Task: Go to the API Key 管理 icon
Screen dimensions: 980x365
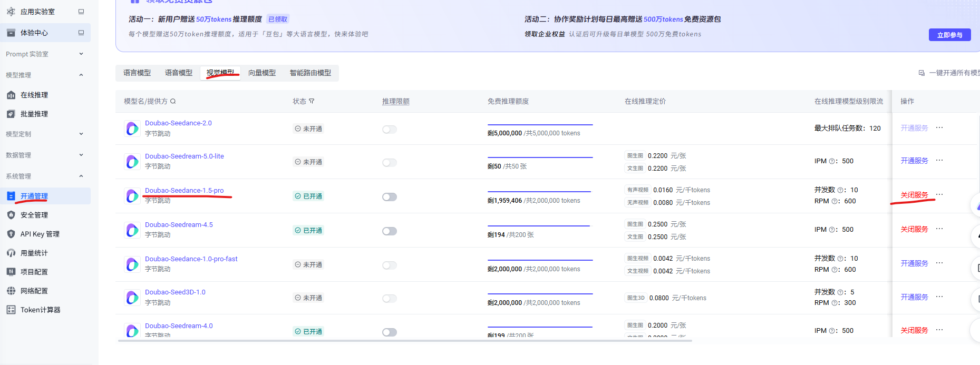Action: click(x=11, y=234)
